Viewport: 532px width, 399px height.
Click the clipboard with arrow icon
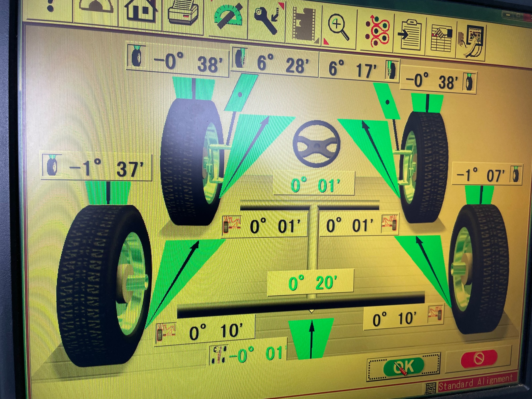coord(410,35)
